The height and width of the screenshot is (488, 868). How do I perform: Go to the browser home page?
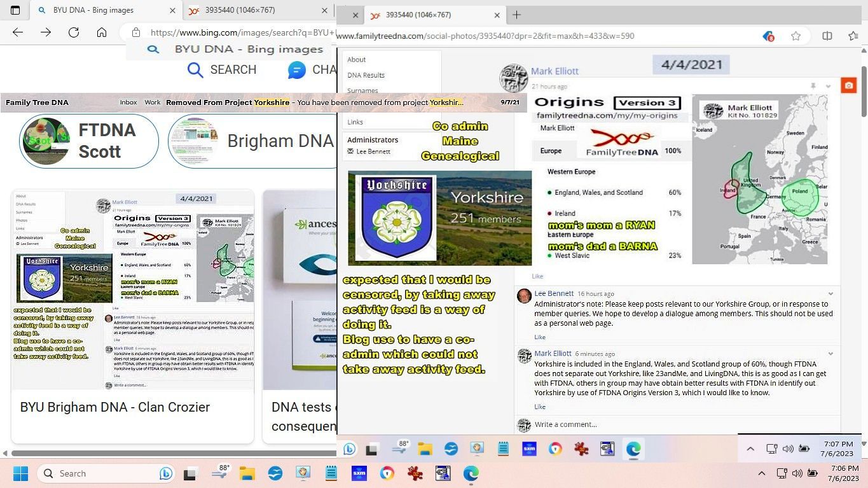pos(102,32)
